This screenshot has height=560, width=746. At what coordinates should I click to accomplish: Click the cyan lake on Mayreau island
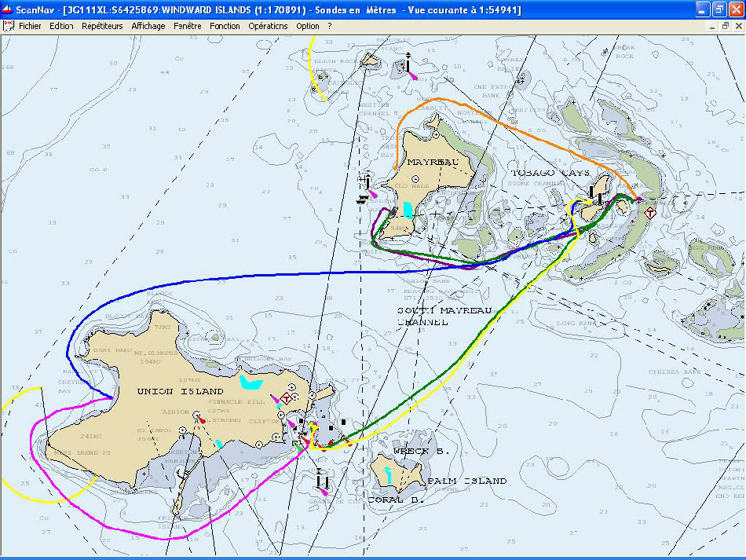tap(408, 209)
